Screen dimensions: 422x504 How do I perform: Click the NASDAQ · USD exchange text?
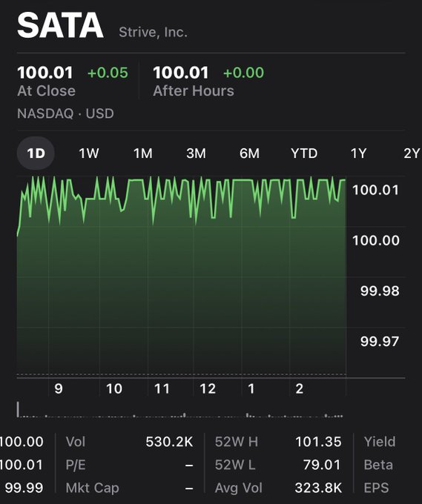(65, 113)
